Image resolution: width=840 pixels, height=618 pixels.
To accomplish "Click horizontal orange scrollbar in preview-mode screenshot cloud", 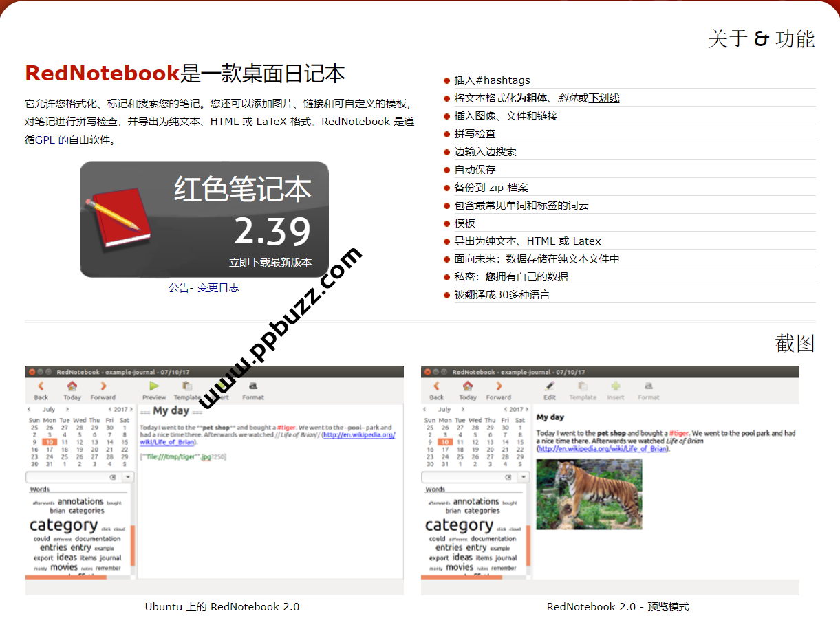I will click(462, 577).
